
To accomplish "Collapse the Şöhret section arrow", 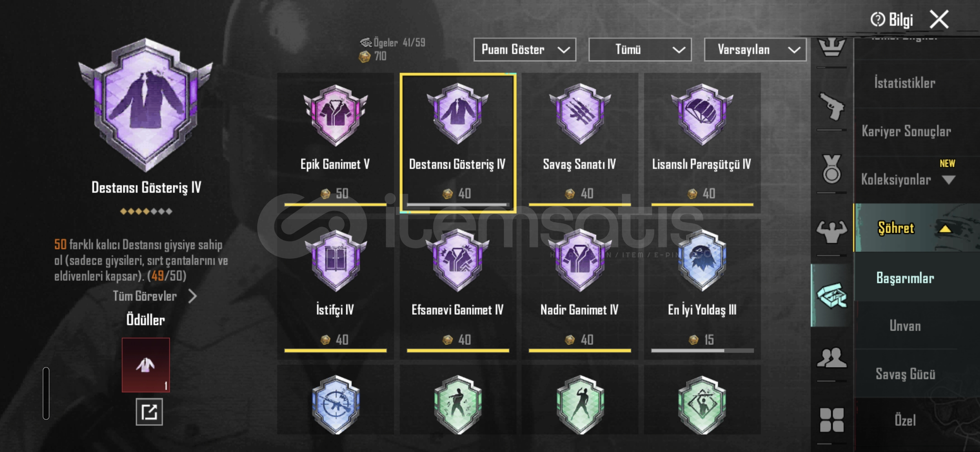I will [945, 229].
